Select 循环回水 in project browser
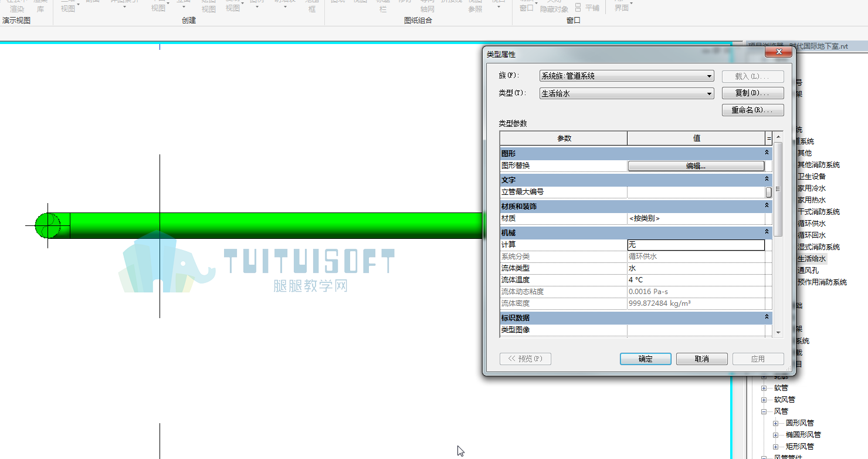 [812, 235]
